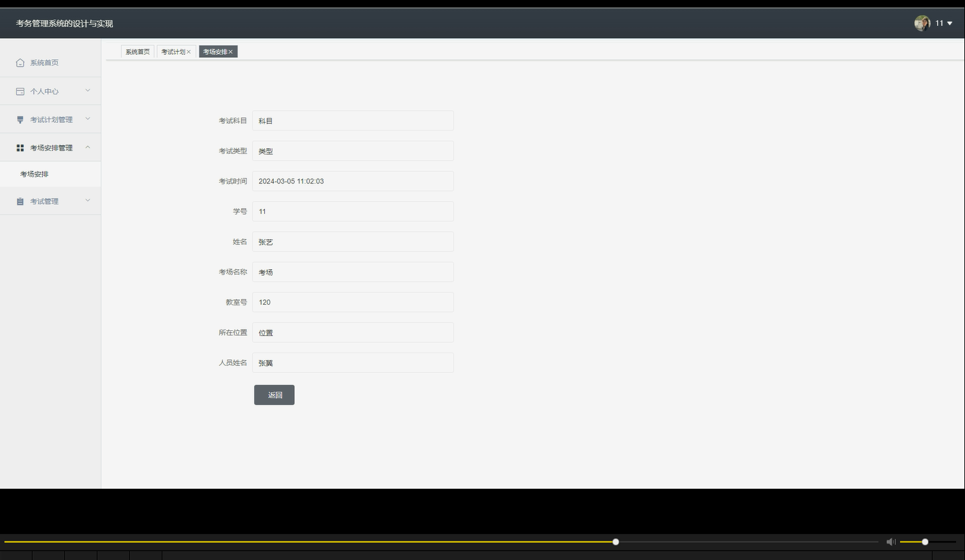The height and width of the screenshot is (560, 965).
Task: Open 考试管理 menu item
Action: (x=50, y=201)
